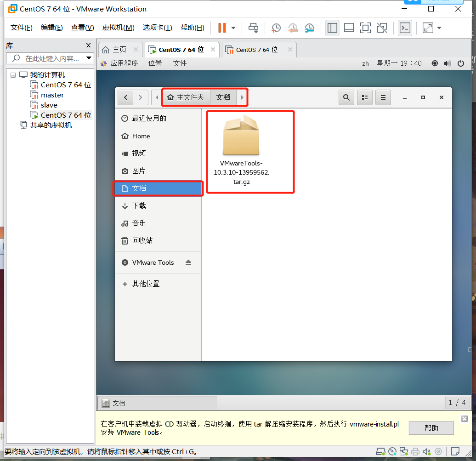The height and width of the screenshot is (461, 476).
Task: Click the 1 / 4 workspace switcher
Action: tap(457, 403)
